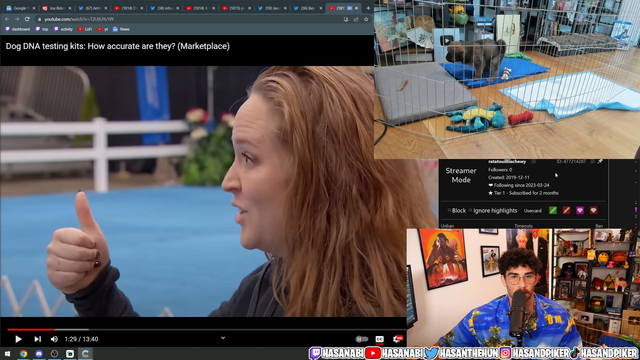640x360 pixels.
Task: Click the red slash usercard button
Action: click(x=567, y=210)
